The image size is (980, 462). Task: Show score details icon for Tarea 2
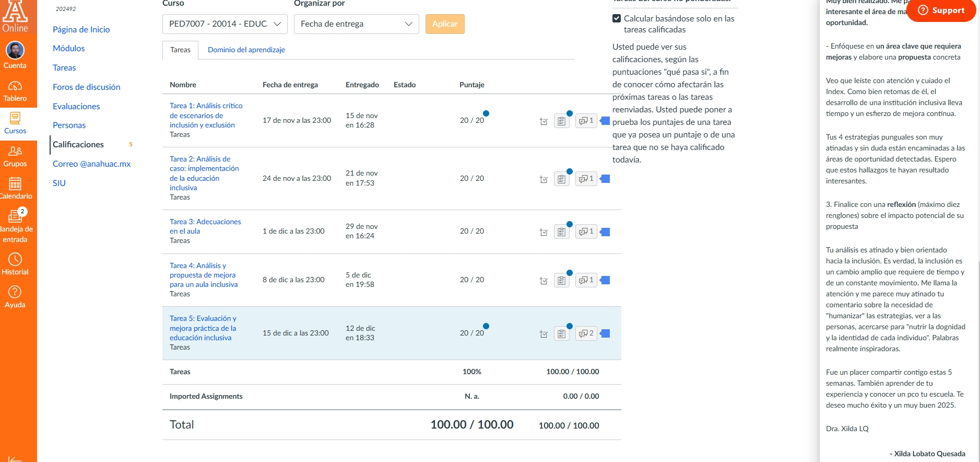(544, 179)
